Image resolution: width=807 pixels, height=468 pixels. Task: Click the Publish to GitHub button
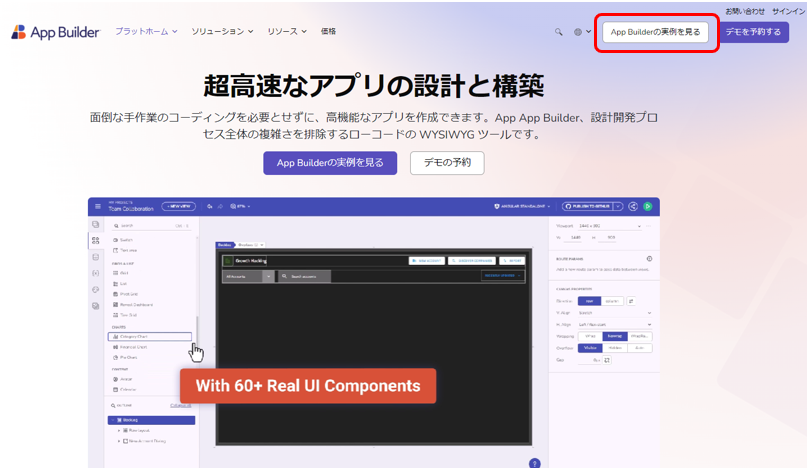pos(587,206)
